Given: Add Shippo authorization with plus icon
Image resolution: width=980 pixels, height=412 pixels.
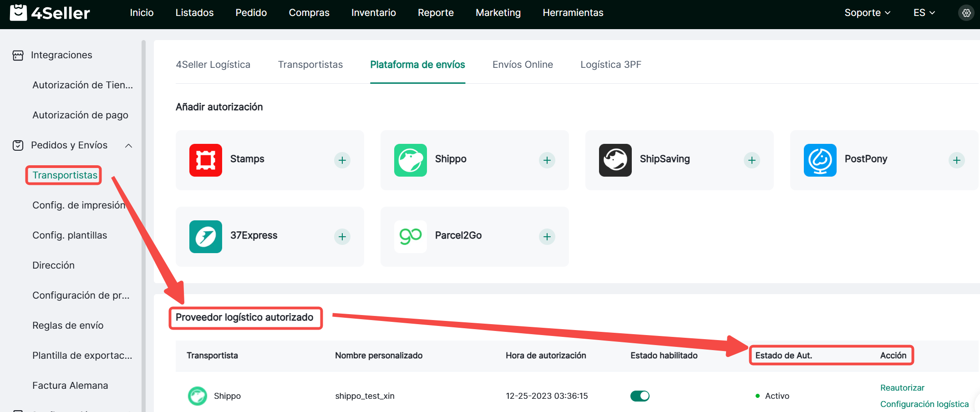Looking at the screenshot, I should coord(547,160).
